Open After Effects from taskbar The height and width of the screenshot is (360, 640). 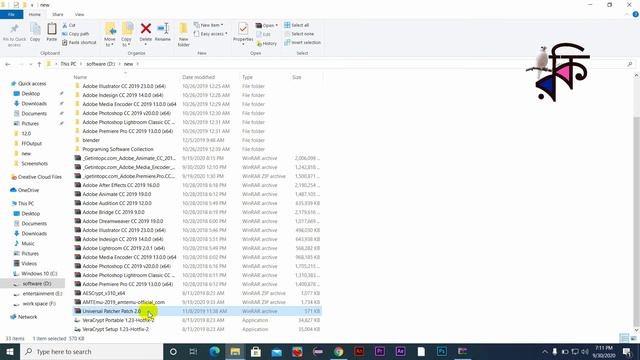point(400,351)
